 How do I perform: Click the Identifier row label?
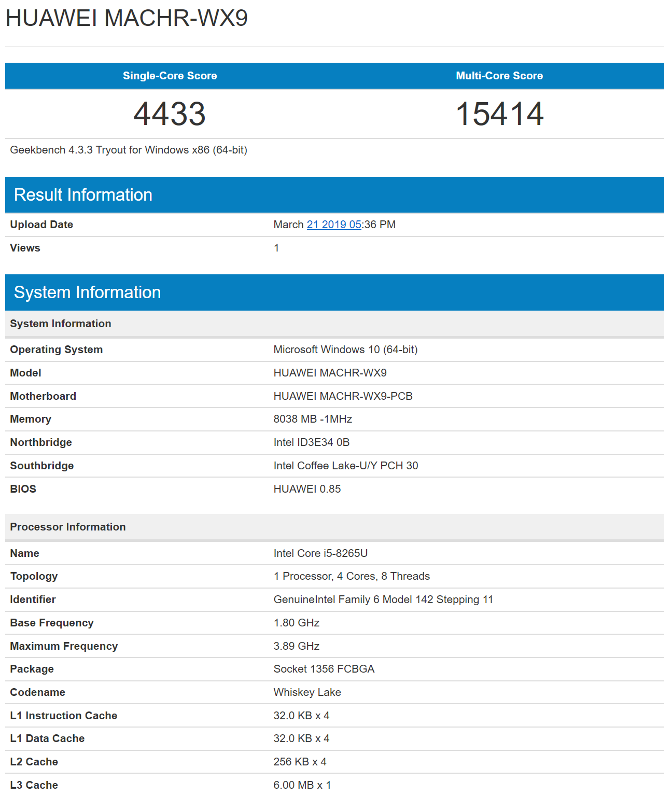(x=33, y=599)
